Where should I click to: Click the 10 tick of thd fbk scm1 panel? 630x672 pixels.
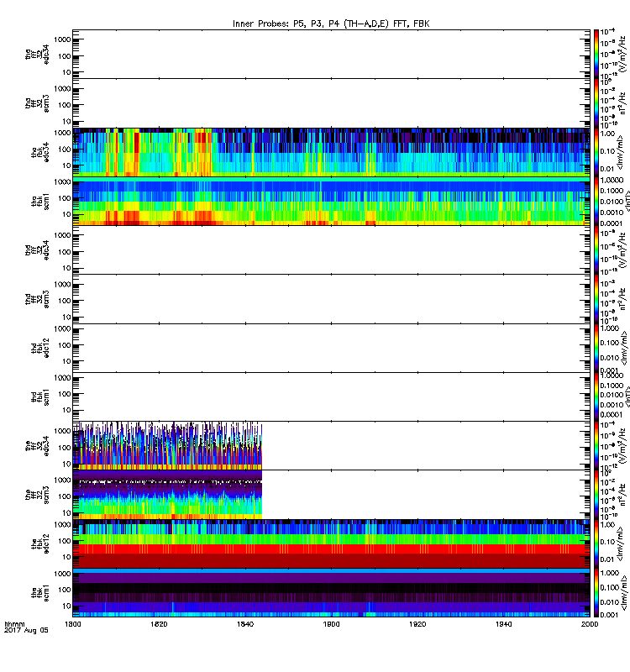tap(66, 410)
